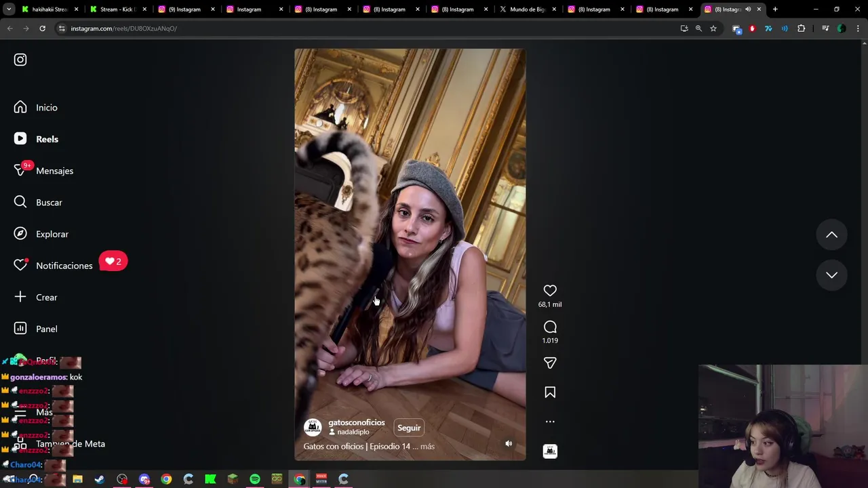Viewport: 868px width, 488px height.
Task: Reload the page in the browser
Action: (x=42, y=28)
